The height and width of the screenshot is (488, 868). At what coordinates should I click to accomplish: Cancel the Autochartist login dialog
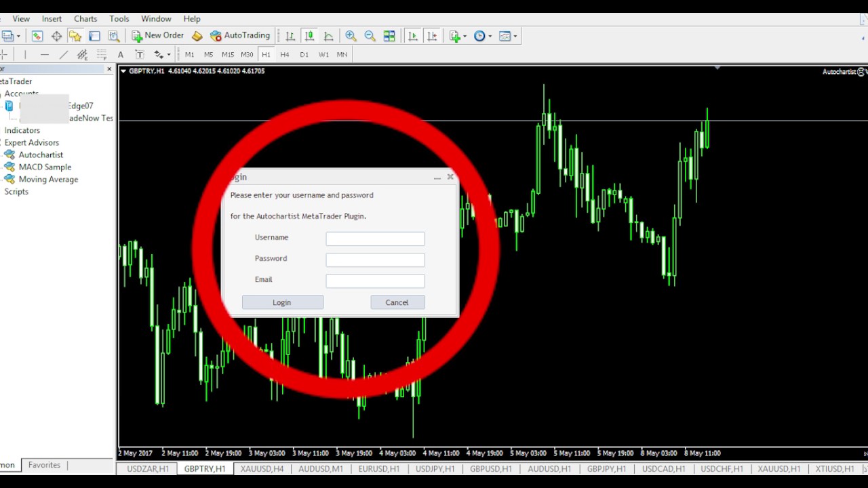(x=397, y=302)
